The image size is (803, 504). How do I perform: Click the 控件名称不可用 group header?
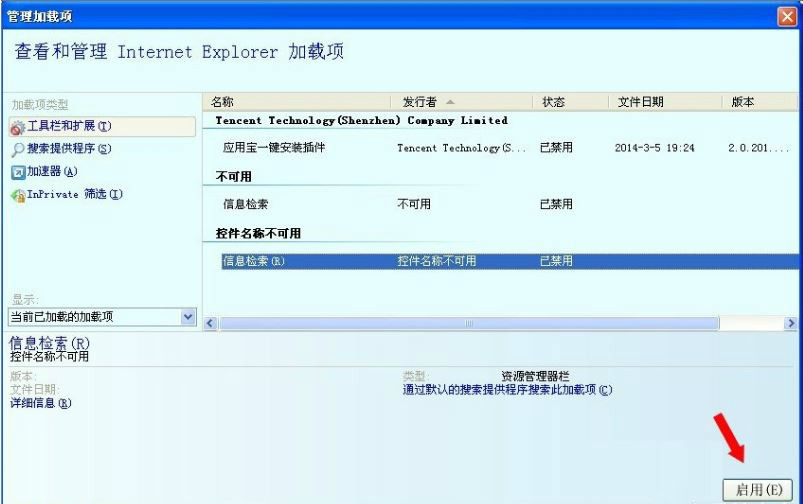pos(258,234)
